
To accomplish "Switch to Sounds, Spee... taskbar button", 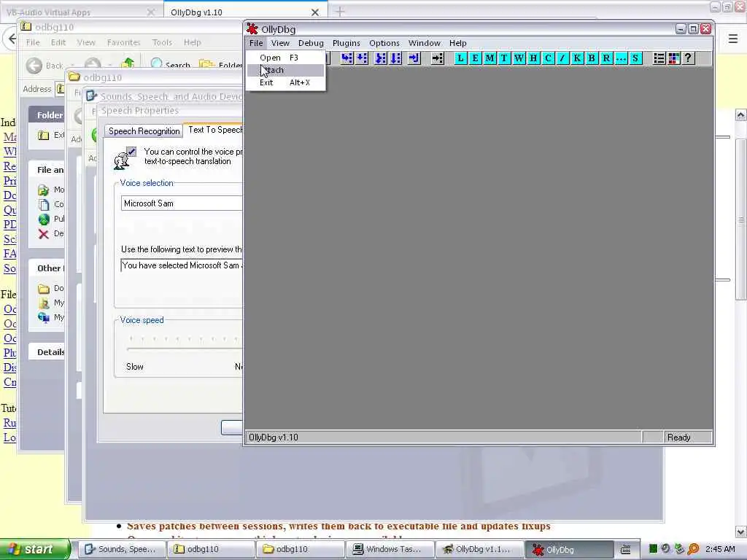I will point(122,549).
